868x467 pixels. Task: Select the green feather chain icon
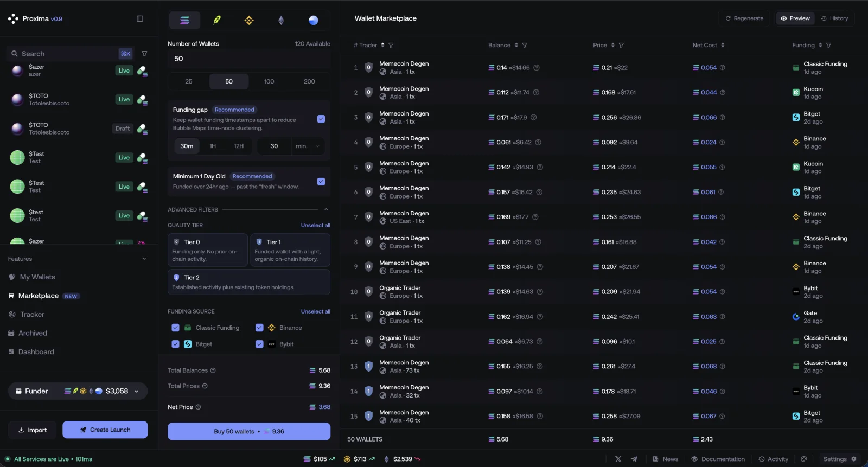pyautogui.click(x=217, y=20)
